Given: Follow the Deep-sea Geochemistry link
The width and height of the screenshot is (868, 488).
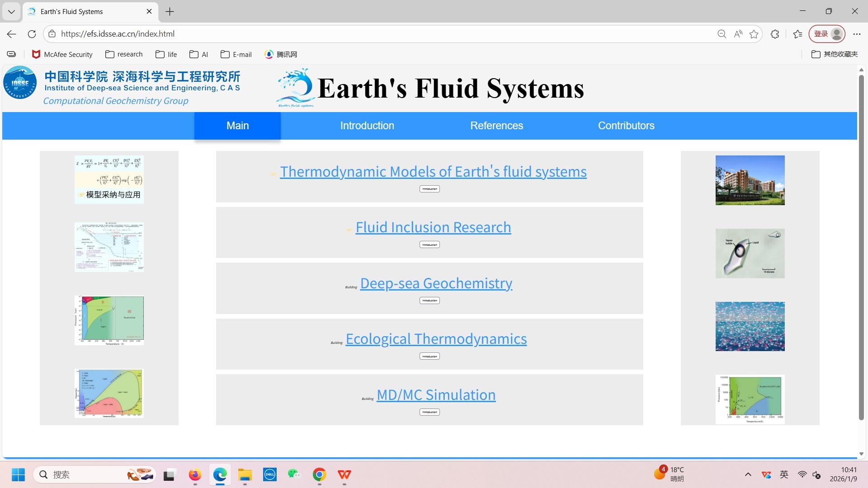Looking at the screenshot, I should coord(436,283).
